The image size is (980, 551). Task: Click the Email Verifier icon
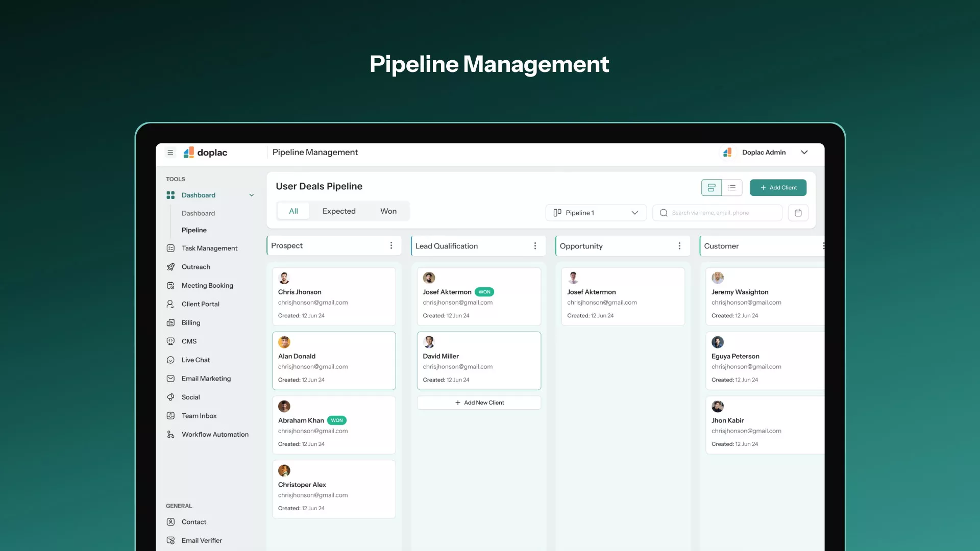(x=170, y=540)
